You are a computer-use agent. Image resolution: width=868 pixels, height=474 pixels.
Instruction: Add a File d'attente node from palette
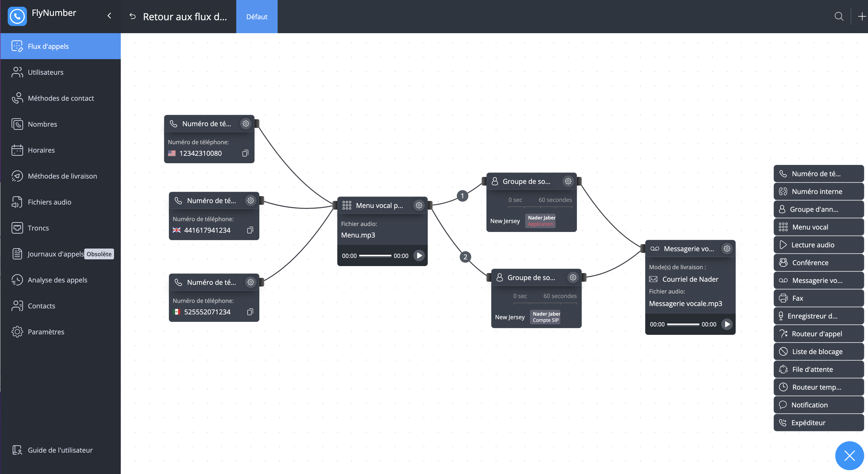[819, 369]
